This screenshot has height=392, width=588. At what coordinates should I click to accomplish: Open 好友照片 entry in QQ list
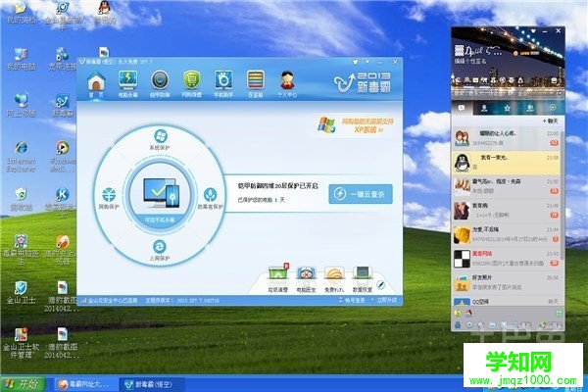pos(506,282)
